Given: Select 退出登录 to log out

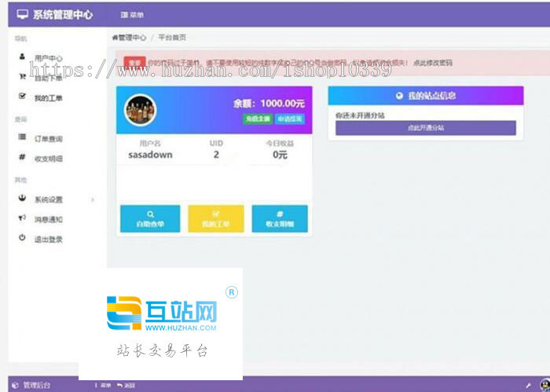Looking at the screenshot, I should [x=49, y=240].
